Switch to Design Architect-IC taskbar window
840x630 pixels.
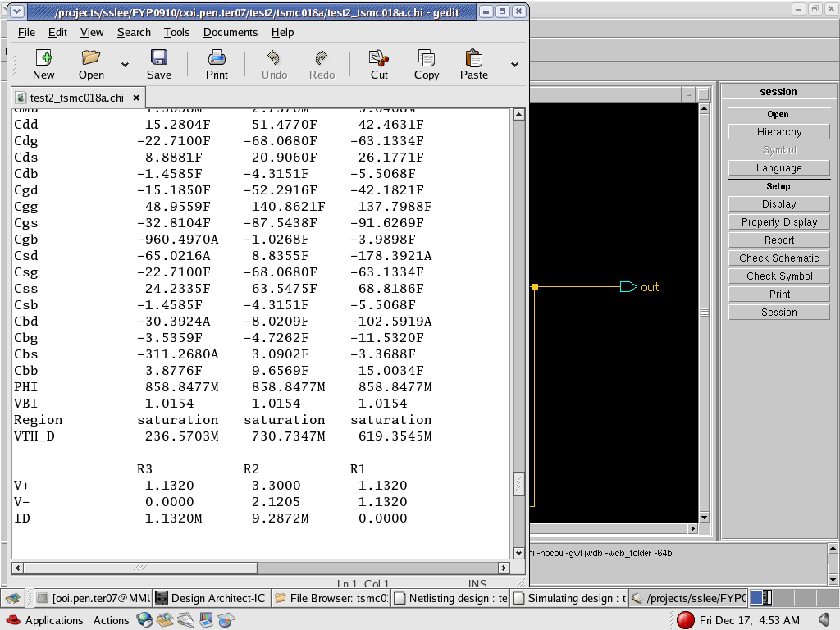pyautogui.click(x=210, y=598)
